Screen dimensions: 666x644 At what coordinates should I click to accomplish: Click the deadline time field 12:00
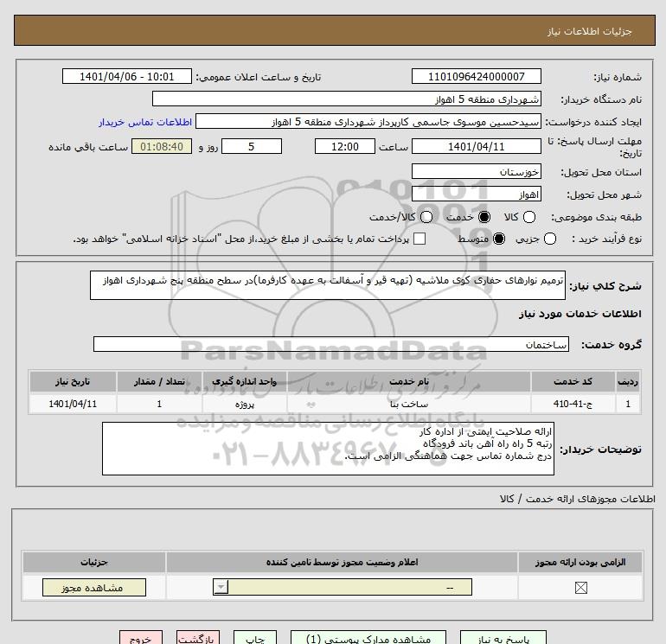pyautogui.click(x=345, y=146)
